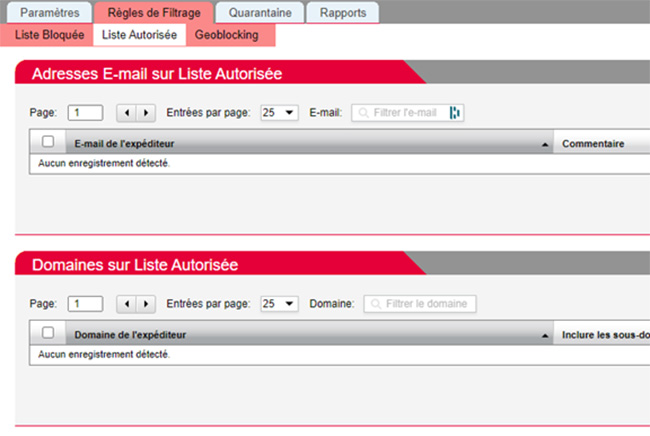Switch to the Quarantaine tab
The width and height of the screenshot is (650, 436).
260,13
